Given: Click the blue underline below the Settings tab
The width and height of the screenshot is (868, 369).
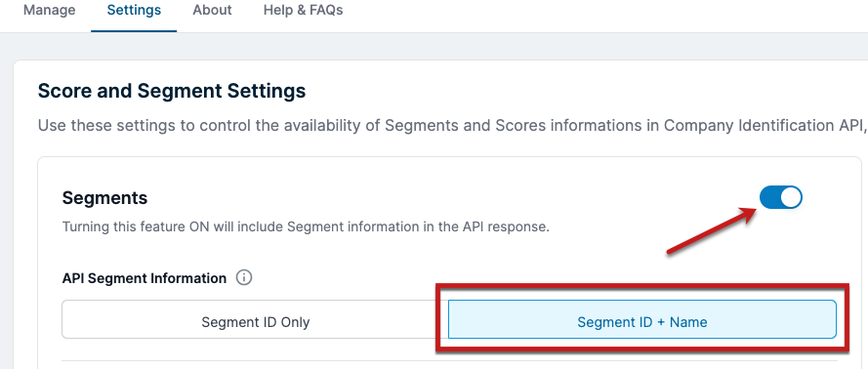Looking at the screenshot, I should point(134,31).
